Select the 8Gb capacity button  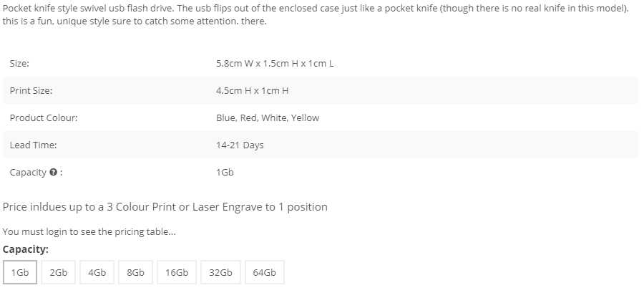coord(135,272)
